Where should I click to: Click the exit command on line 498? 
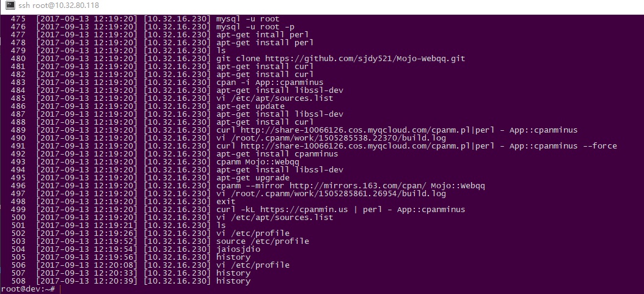click(x=226, y=201)
